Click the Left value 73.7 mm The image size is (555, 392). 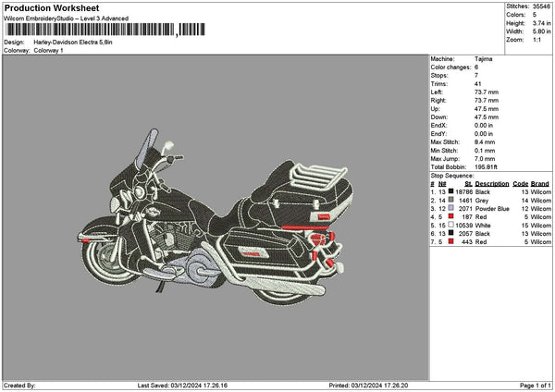click(x=487, y=92)
